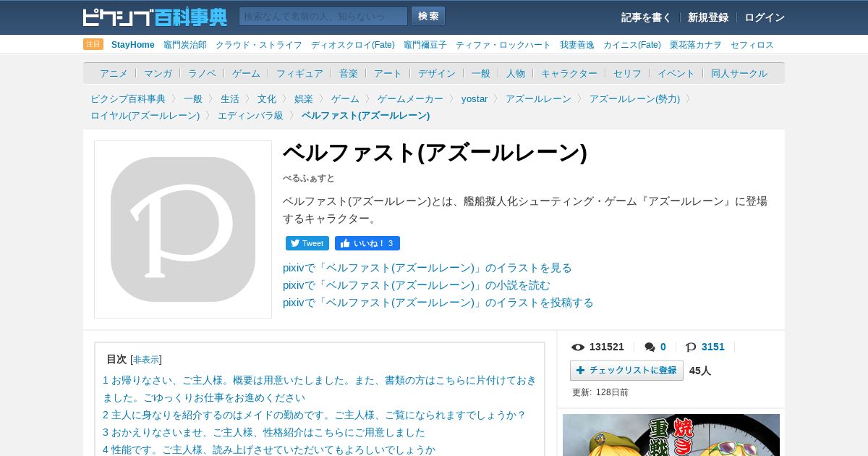Open 新規登録 link
868x456 pixels.
pos(708,17)
